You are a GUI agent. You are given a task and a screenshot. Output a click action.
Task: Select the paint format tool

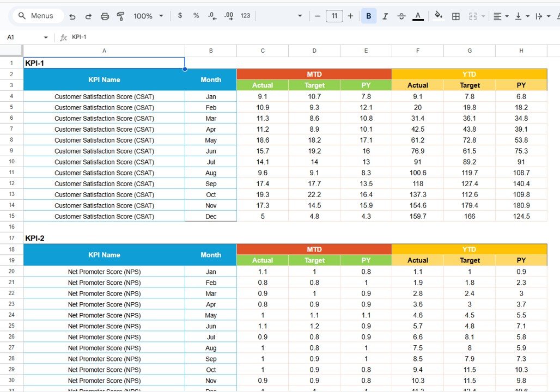pos(120,16)
